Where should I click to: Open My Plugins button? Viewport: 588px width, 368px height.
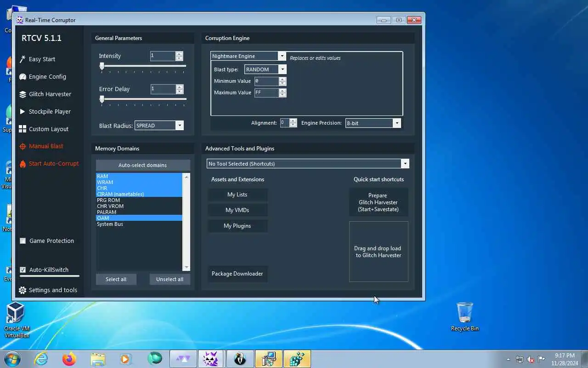(x=237, y=226)
